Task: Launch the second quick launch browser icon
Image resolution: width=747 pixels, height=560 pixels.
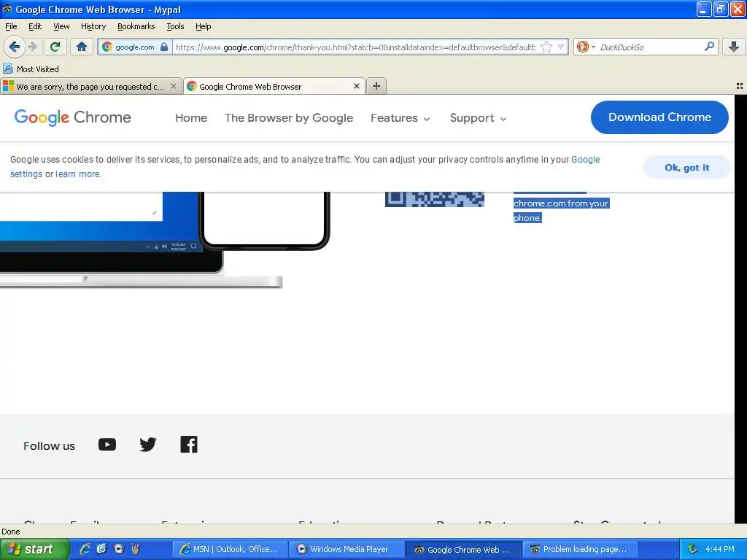Action: tap(101, 549)
